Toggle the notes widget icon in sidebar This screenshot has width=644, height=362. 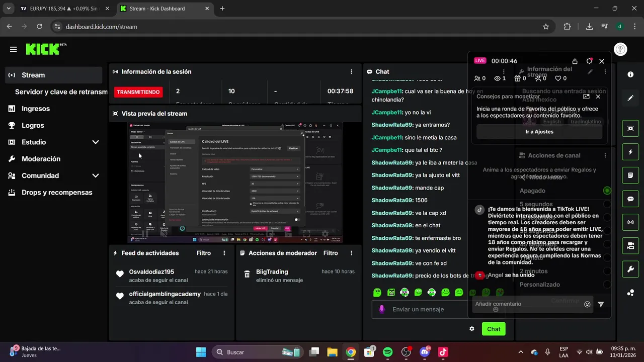[x=630, y=175]
